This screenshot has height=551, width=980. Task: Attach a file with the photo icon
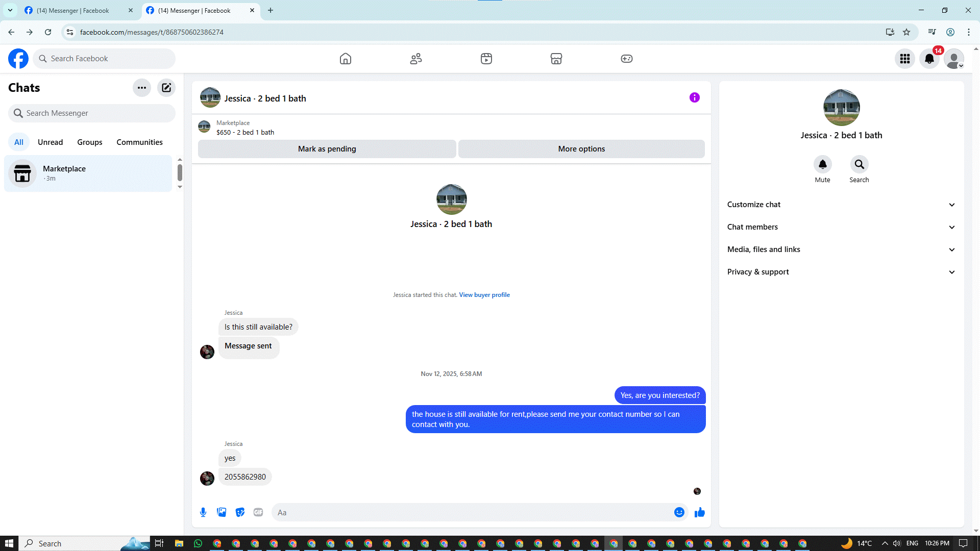(222, 512)
